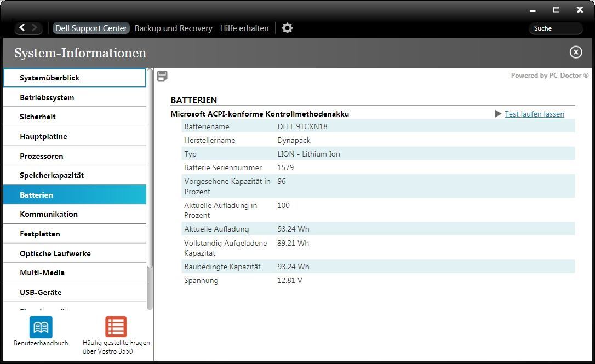This screenshot has height=364, width=595.
Task: Open the Betriebssystem category
Action: click(x=75, y=97)
